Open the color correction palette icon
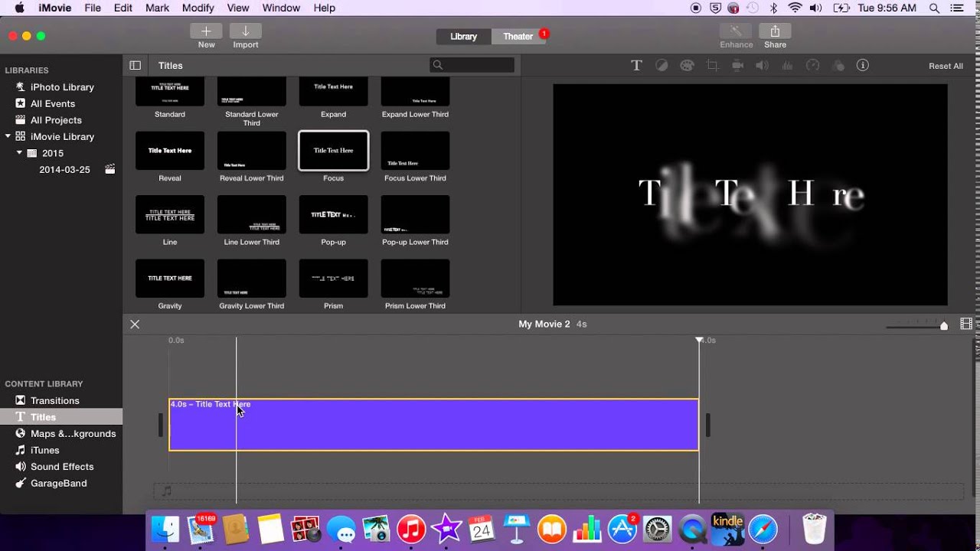980x551 pixels. (x=687, y=66)
